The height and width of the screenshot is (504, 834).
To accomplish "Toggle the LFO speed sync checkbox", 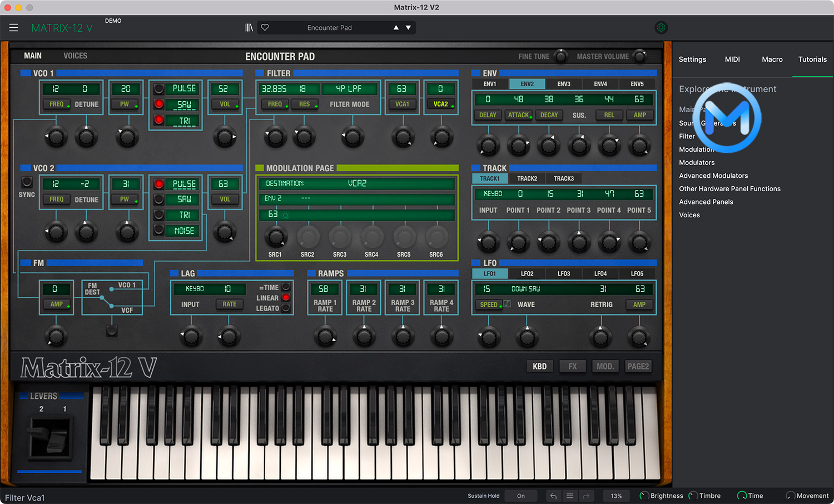I will click(507, 304).
